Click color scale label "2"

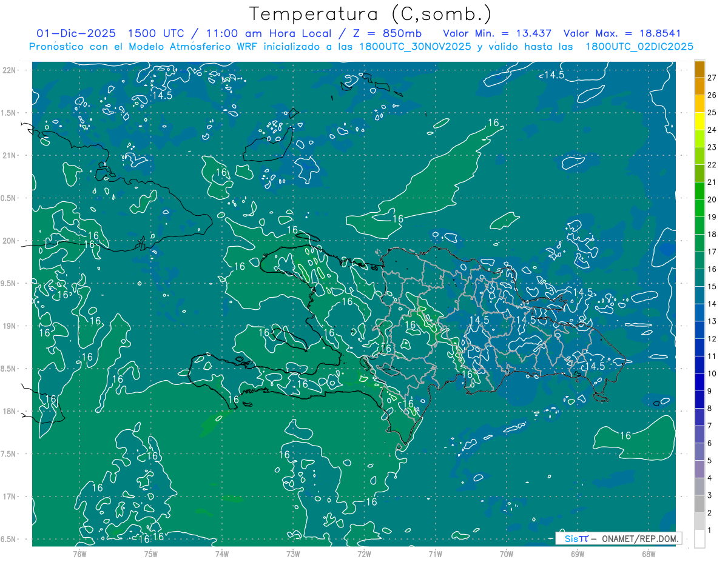pyautogui.click(x=710, y=513)
